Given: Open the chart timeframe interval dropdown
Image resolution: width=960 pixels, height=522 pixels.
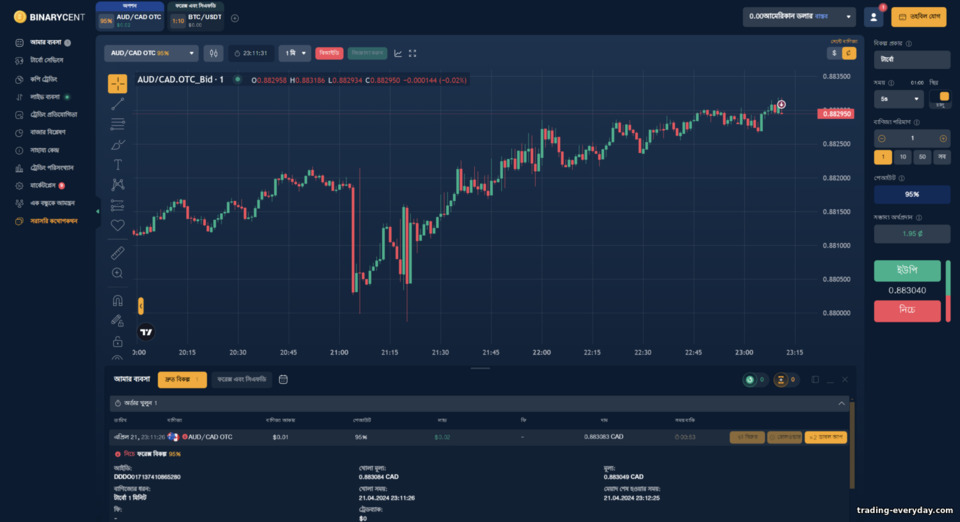Looking at the screenshot, I should point(294,53).
